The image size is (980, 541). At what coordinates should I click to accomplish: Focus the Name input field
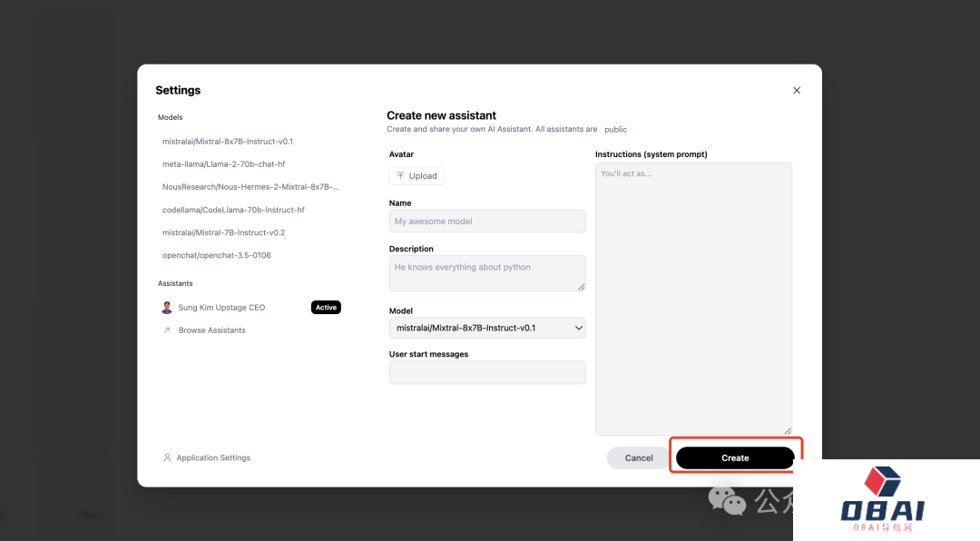pos(487,221)
